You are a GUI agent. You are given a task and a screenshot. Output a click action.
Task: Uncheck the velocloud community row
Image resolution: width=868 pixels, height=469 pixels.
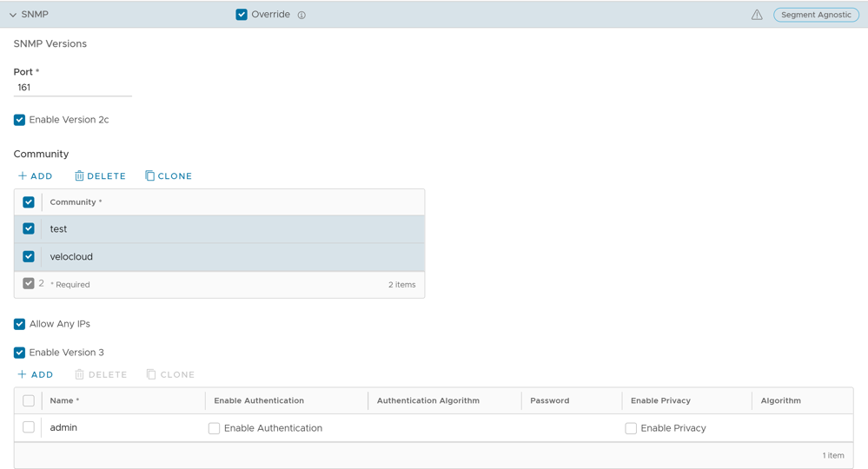coord(29,257)
